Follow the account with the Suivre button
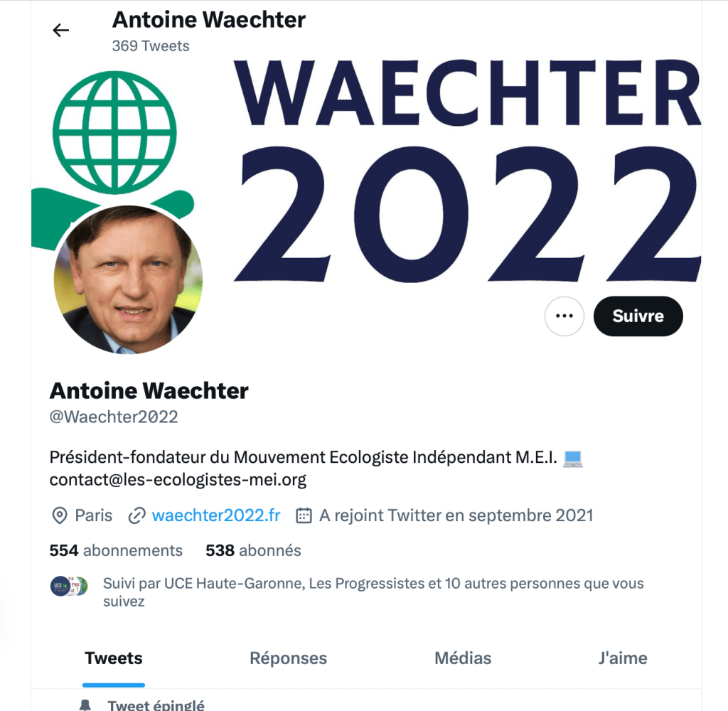This screenshot has width=728, height=711. click(x=638, y=316)
